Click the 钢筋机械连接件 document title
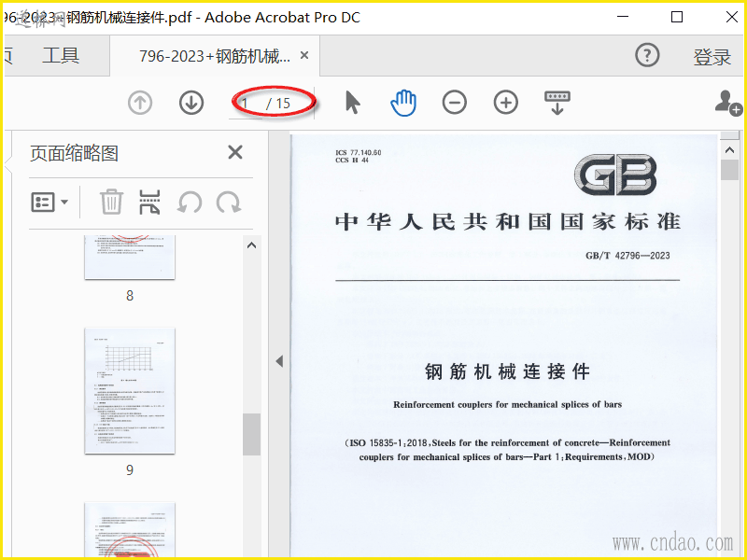The image size is (747, 560). 507,371
